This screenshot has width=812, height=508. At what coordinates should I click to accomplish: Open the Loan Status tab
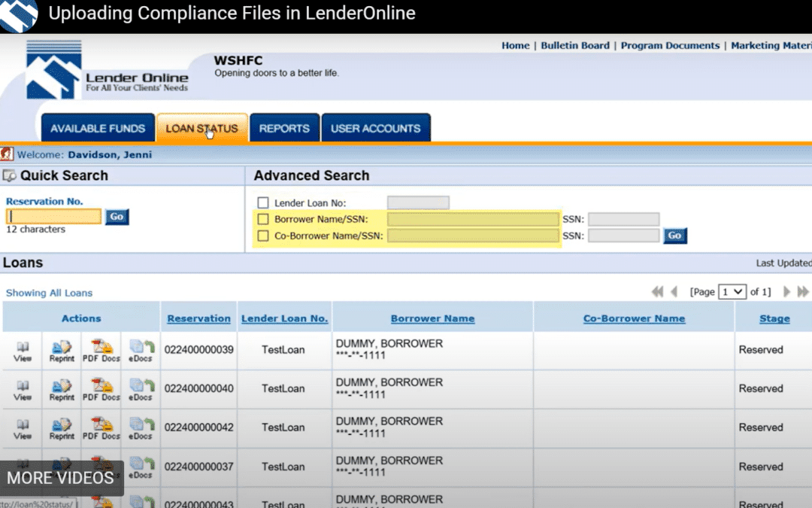[x=202, y=128]
